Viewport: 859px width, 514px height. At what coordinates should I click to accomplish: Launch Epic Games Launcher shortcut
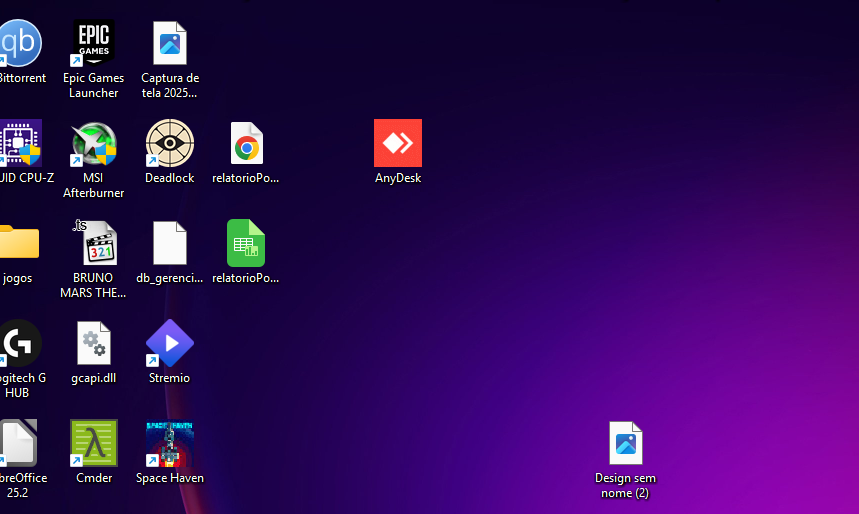(x=94, y=44)
